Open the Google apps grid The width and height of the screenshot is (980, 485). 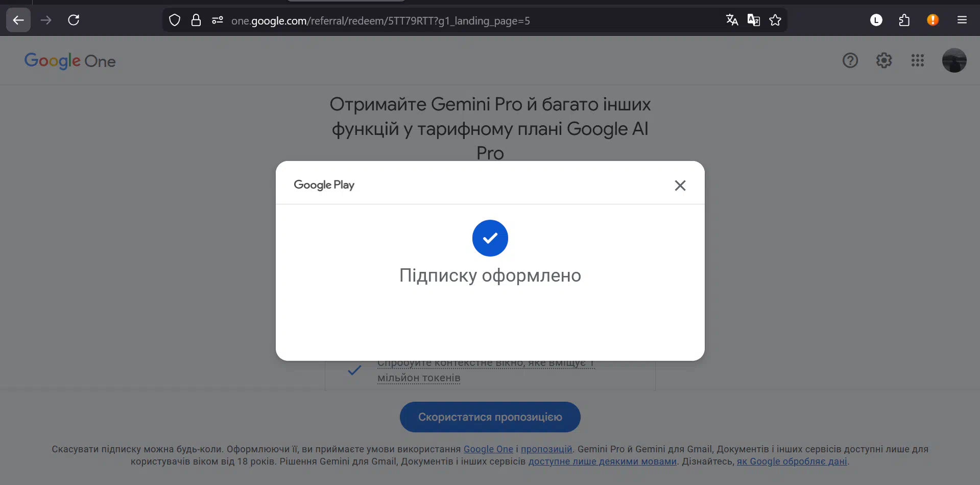pos(918,61)
